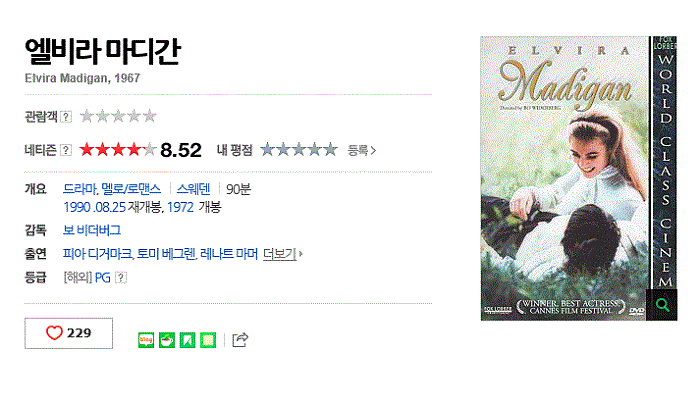Click the green bookmark share icon

click(x=188, y=340)
